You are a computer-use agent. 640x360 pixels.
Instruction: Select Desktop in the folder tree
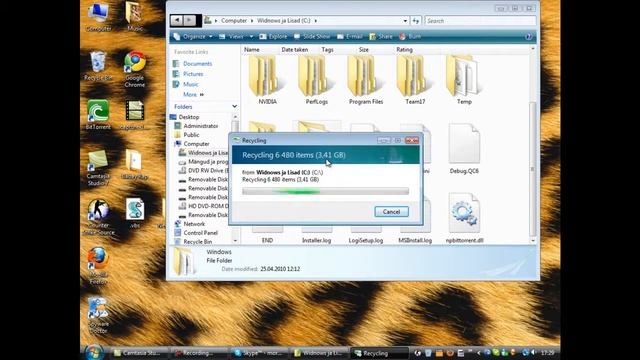pyautogui.click(x=189, y=117)
